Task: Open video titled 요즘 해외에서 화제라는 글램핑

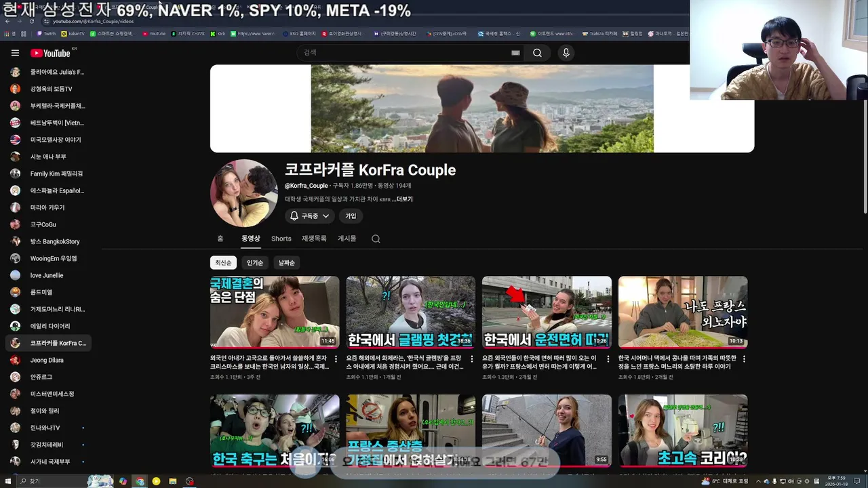Action: click(x=406, y=362)
